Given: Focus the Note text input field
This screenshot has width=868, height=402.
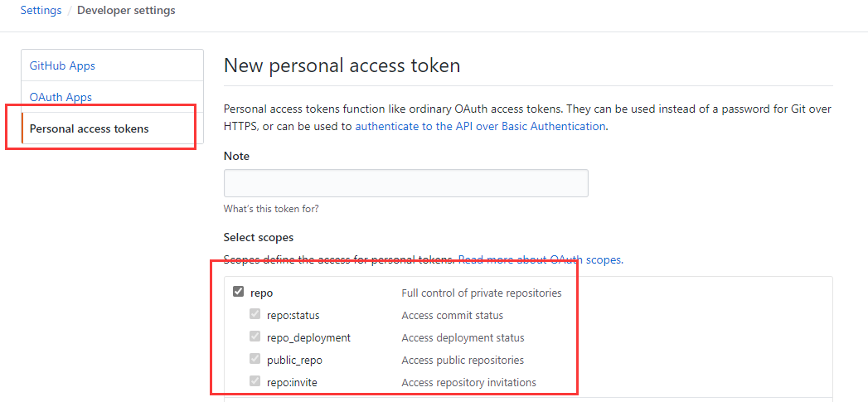Looking at the screenshot, I should [405, 183].
